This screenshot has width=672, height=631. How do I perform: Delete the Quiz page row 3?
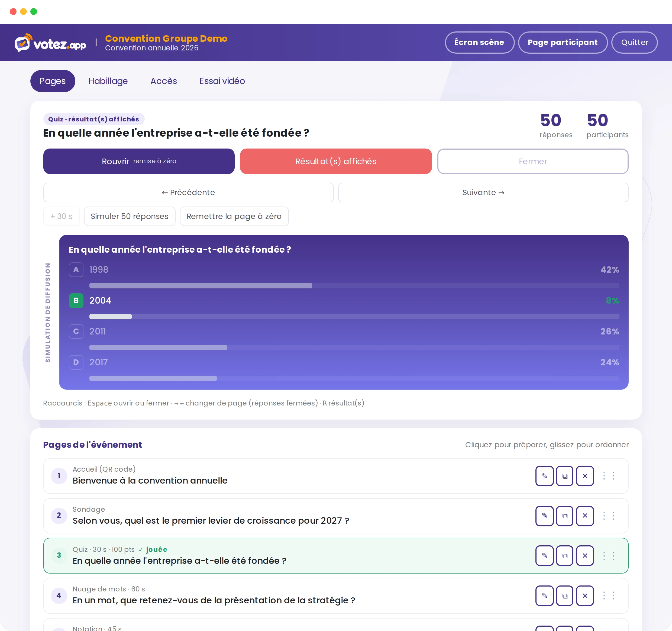click(585, 556)
